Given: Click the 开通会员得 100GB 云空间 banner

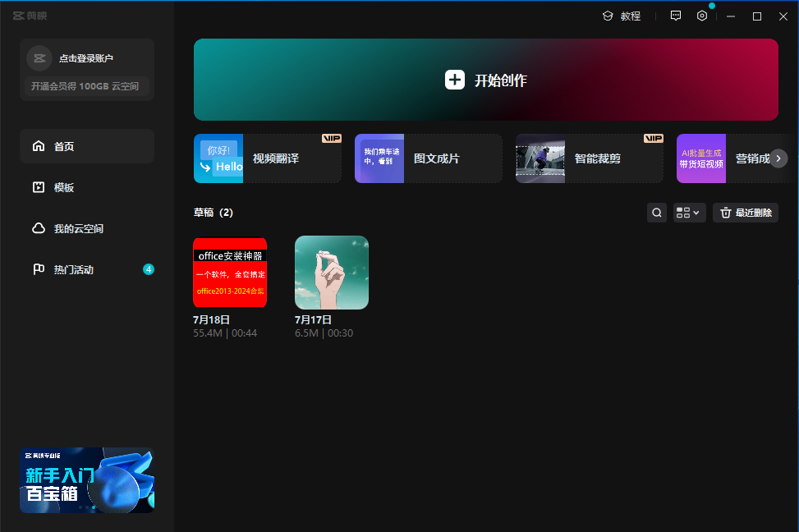Looking at the screenshot, I should click(x=86, y=86).
